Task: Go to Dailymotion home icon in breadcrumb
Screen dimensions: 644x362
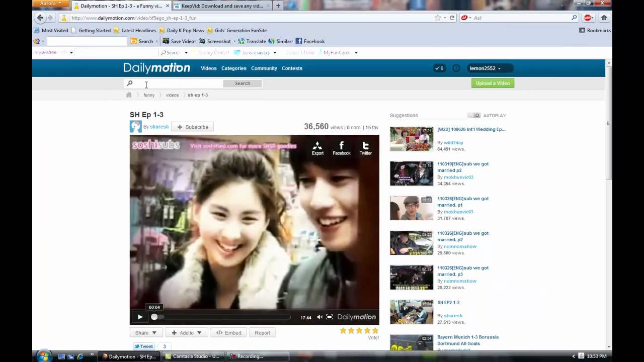Action: coord(129,95)
